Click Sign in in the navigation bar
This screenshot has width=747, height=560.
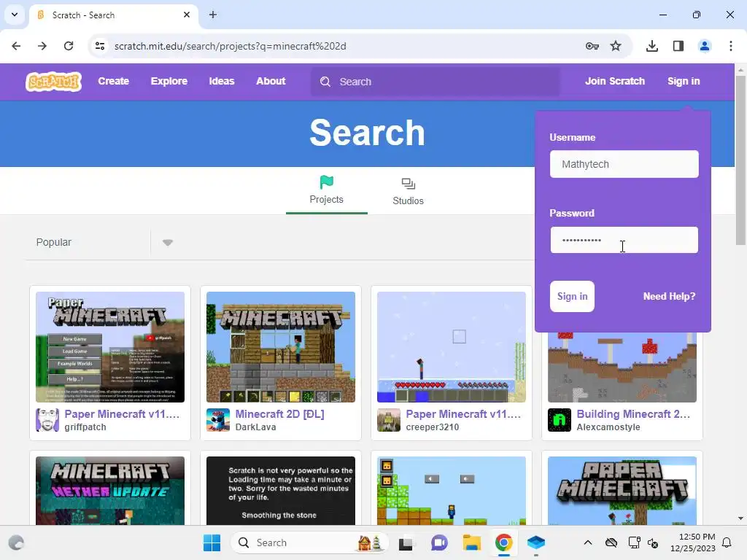(x=683, y=82)
